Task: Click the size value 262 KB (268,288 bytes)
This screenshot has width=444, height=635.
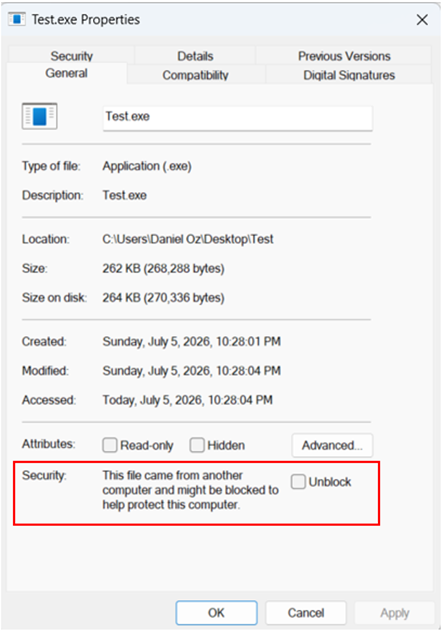Action: pos(163,268)
